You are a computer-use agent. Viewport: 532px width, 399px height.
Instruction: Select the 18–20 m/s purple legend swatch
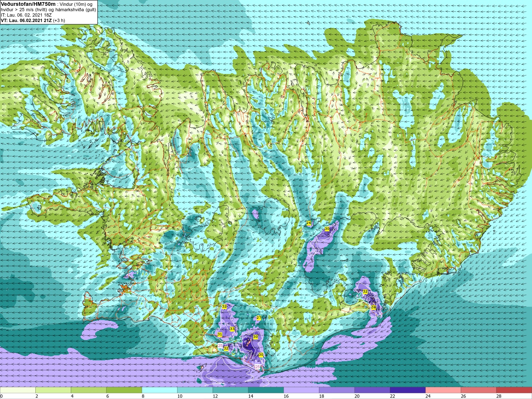[x=337, y=390]
